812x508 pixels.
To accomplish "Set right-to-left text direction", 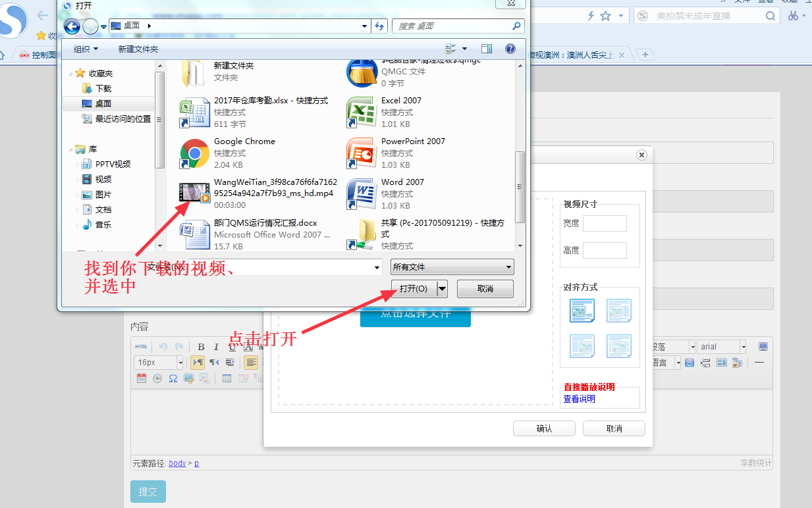I will pos(214,363).
